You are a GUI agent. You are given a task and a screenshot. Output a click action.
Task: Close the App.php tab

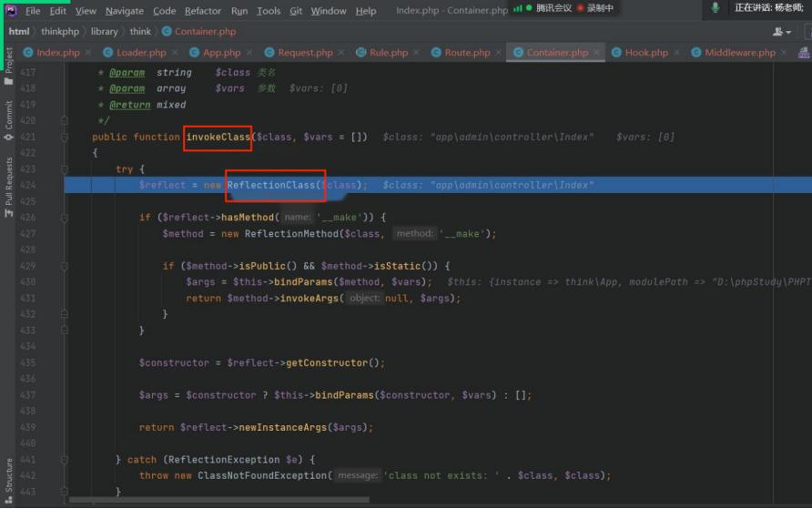249,52
